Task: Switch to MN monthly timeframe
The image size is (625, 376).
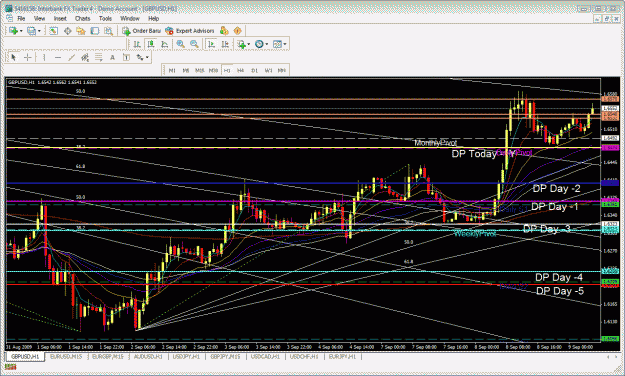Action: (x=282, y=71)
